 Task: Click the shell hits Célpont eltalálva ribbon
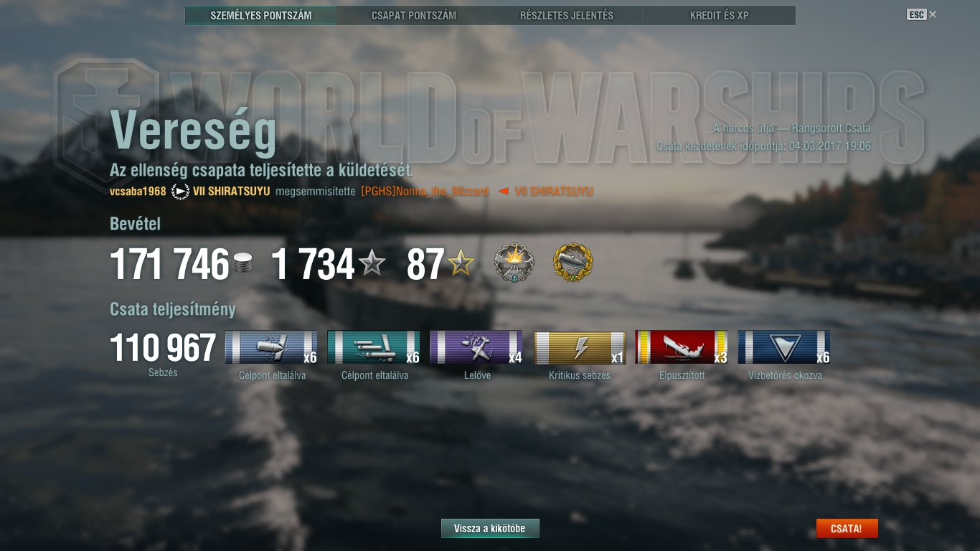tap(272, 347)
